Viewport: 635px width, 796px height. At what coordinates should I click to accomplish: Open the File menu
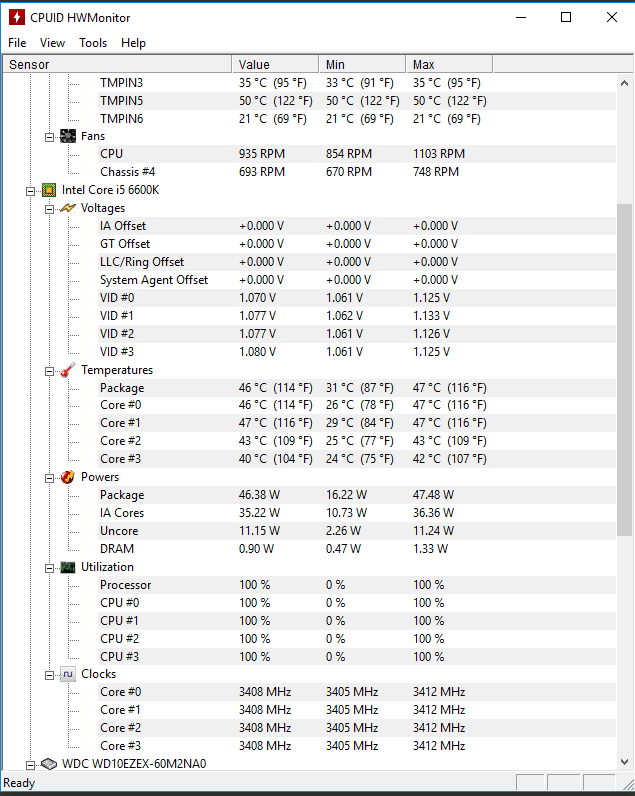17,43
